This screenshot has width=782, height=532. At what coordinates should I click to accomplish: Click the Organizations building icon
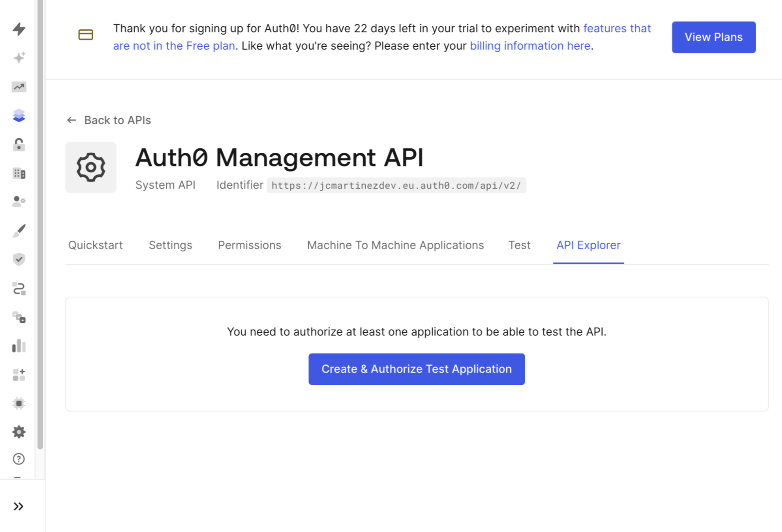[19, 174]
